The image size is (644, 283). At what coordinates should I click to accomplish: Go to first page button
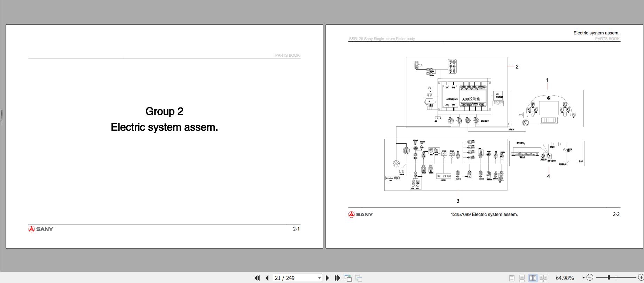(257, 278)
